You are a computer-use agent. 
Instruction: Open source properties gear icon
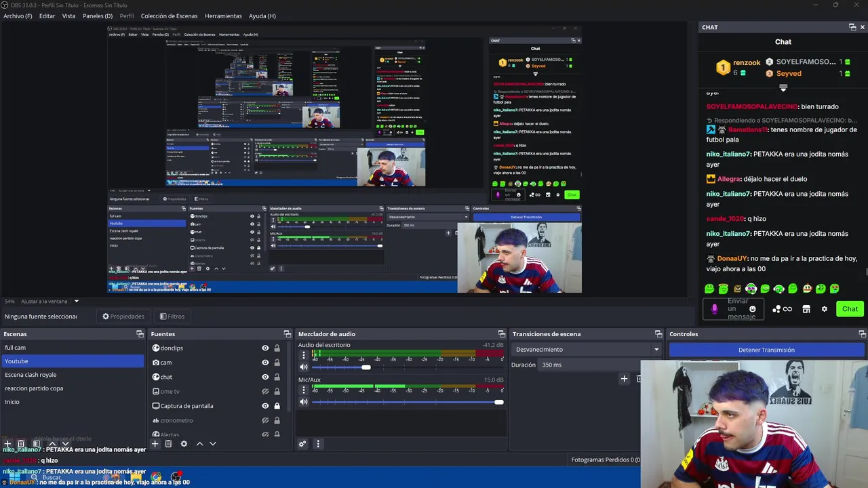[x=184, y=444]
